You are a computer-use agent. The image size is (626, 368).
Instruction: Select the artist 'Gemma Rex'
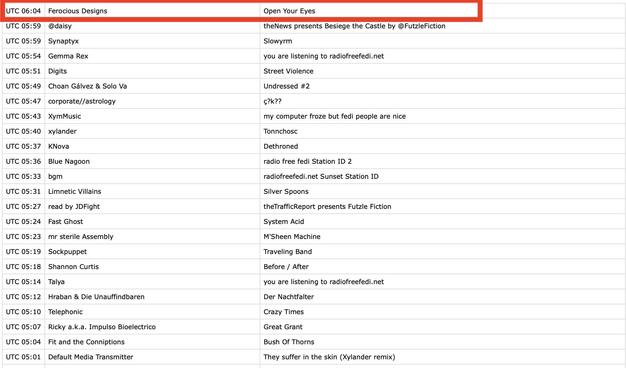68,56
